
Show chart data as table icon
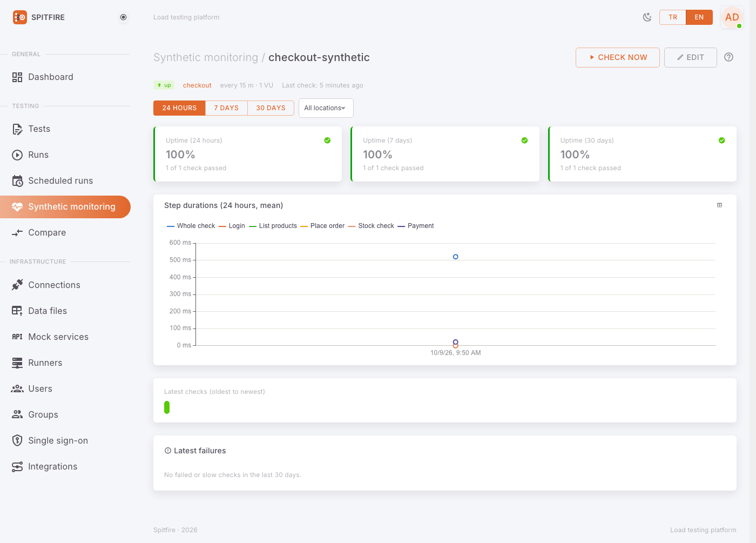[719, 205]
